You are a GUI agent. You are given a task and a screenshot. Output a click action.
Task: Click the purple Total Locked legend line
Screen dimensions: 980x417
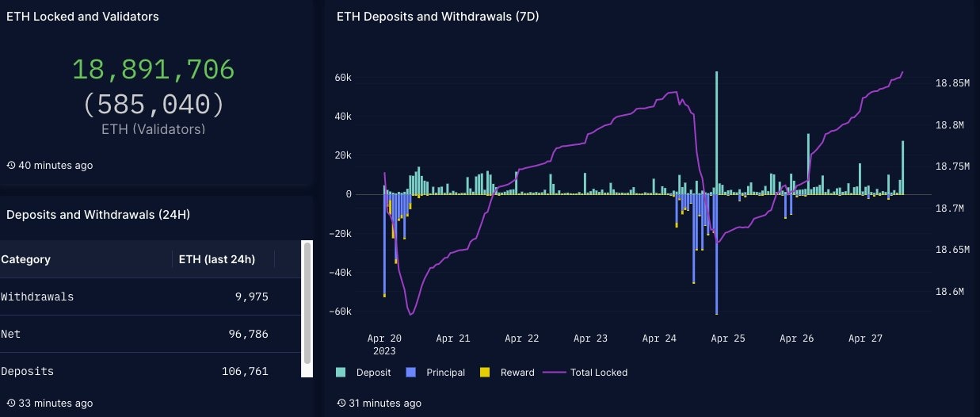point(554,373)
